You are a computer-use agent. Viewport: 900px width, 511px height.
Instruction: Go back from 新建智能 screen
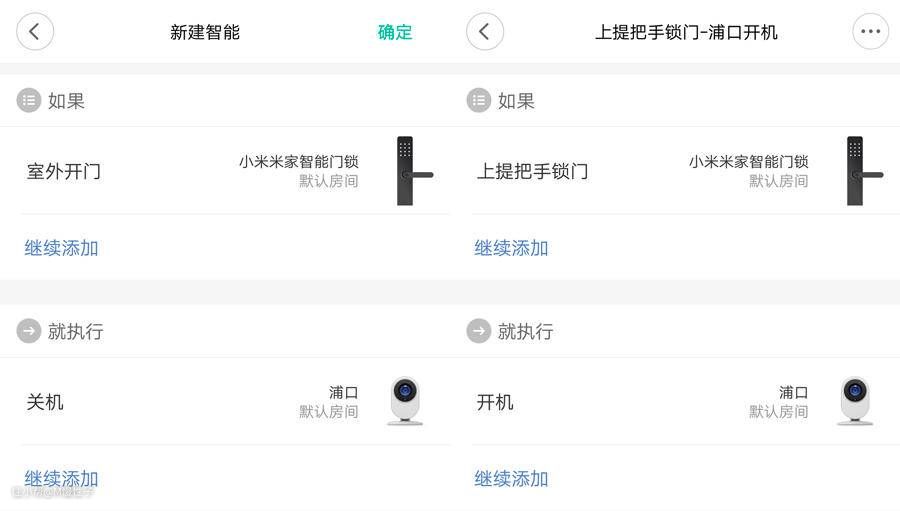[x=34, y=32]
